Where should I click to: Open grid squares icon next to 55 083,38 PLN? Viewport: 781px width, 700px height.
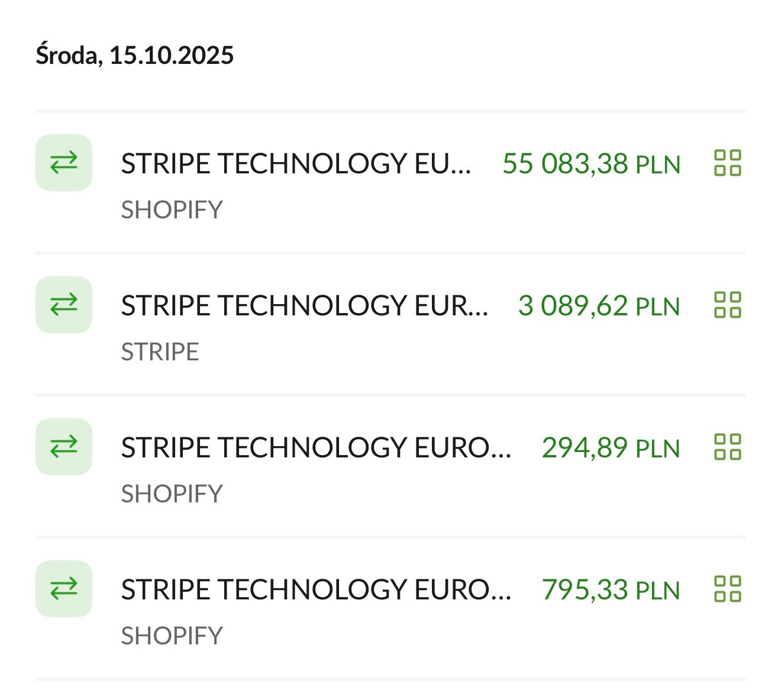727,163
